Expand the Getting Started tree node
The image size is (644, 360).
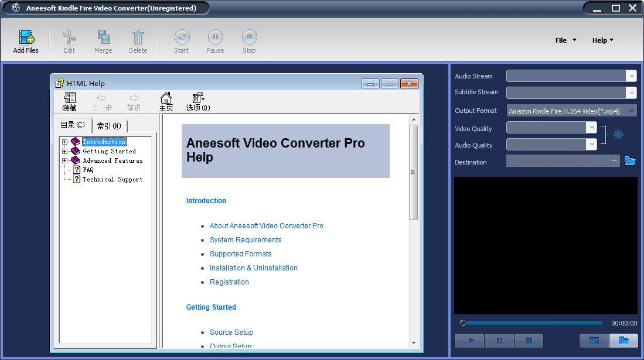pos(65,151)
